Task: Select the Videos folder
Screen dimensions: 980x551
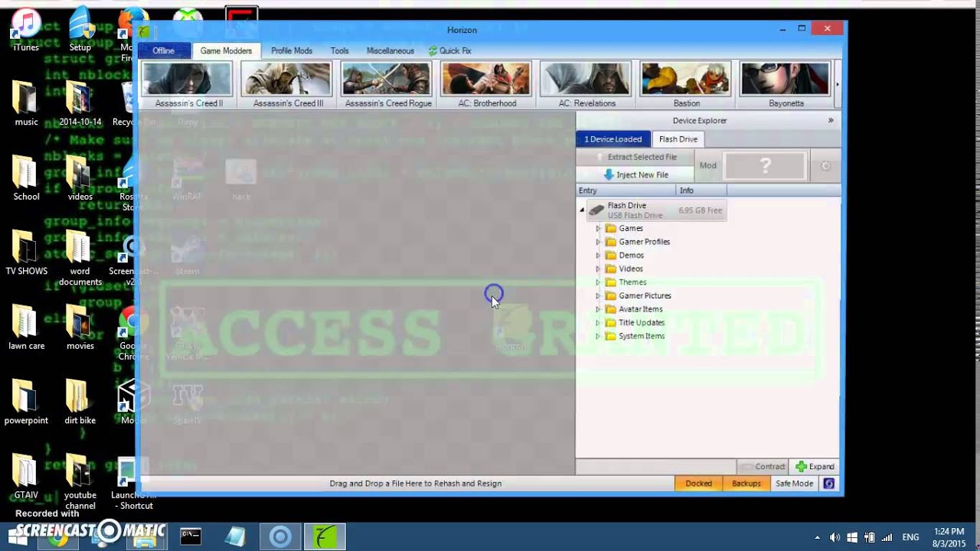Action: pyautogui.click(x=625, y=269)
